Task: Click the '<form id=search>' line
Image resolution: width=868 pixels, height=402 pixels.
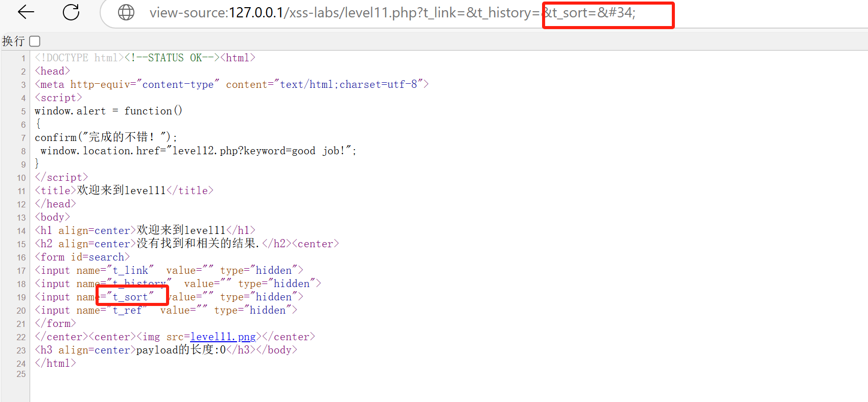Action: 82,257
